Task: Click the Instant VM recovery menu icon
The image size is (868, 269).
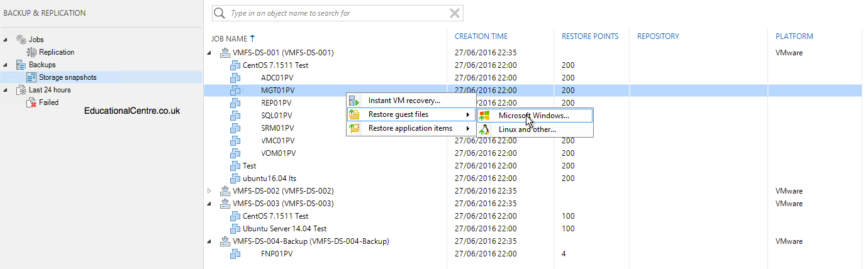Action: (x=355, y=101)
